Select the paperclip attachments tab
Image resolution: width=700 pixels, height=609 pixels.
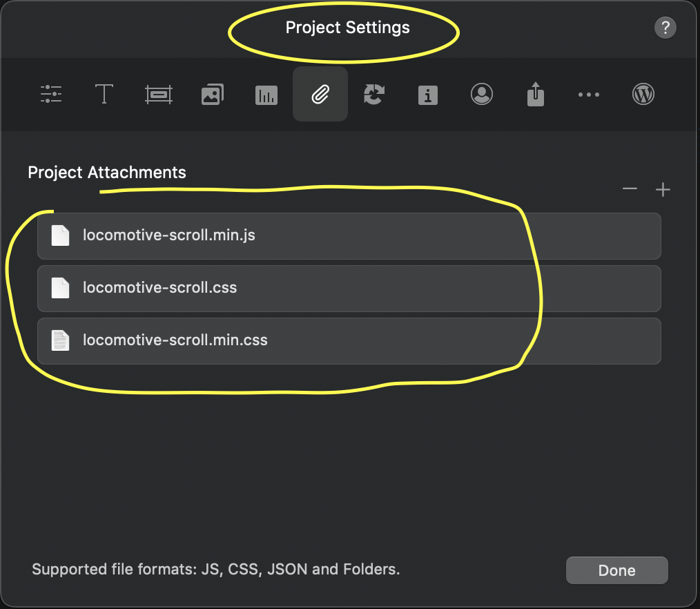[x=320, y=95]
